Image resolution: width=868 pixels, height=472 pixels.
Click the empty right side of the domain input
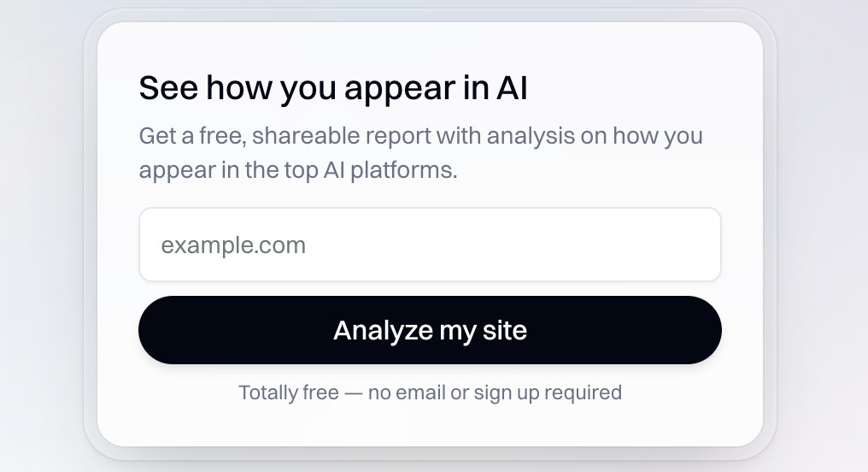(x=615, y=245)
